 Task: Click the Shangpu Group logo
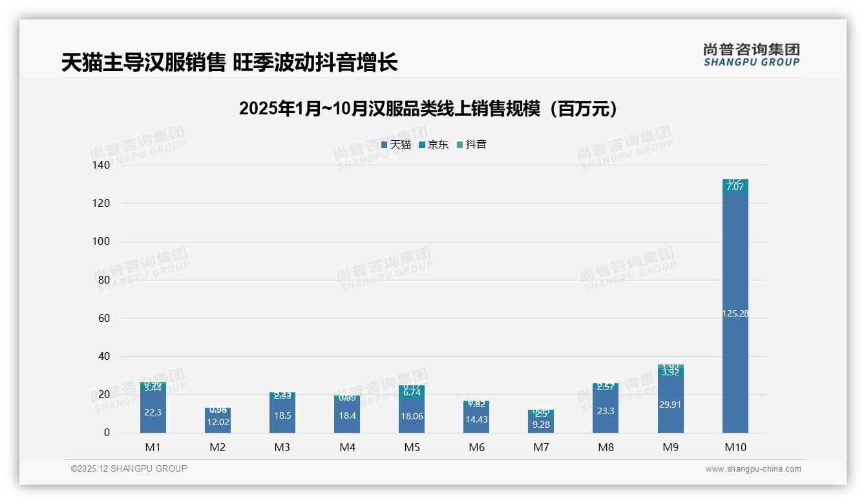tap(752, 56)
